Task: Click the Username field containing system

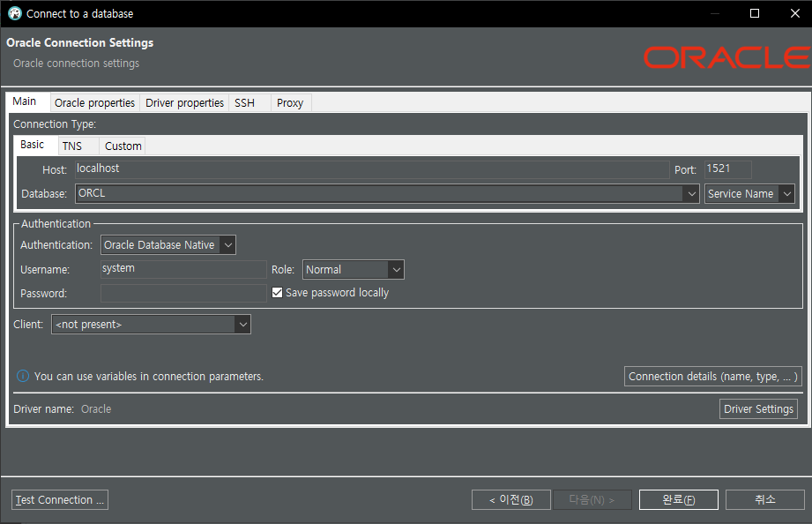Action: [x=183, y=269]
